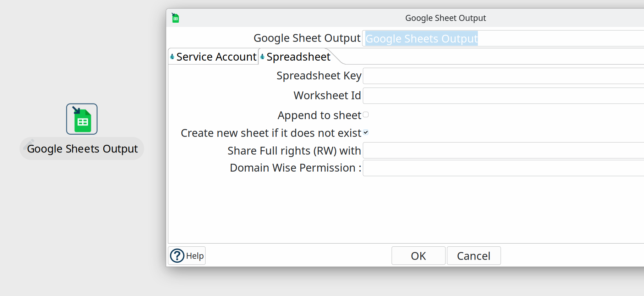Click the droplet icon on Service Account tab
This screenshot has height=296, width=644.
[172, 57]
